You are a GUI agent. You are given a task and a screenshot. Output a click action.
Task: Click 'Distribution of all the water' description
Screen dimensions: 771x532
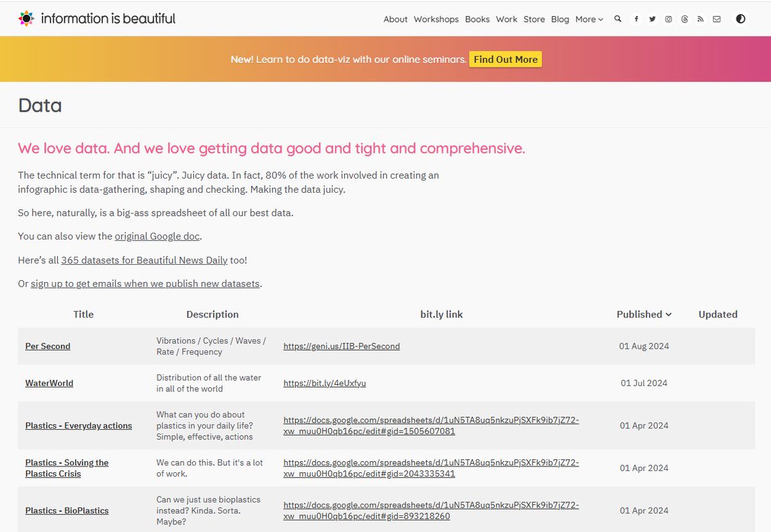point(209,383)
